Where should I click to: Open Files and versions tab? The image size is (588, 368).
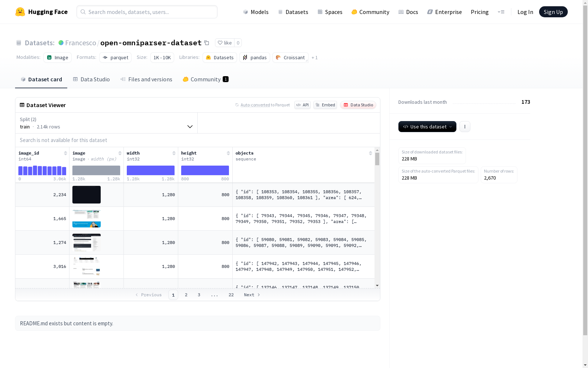[x=146, y=79]
